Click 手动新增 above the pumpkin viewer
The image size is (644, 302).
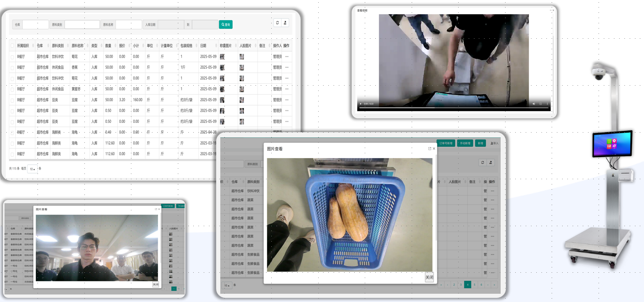pos(465,143)
